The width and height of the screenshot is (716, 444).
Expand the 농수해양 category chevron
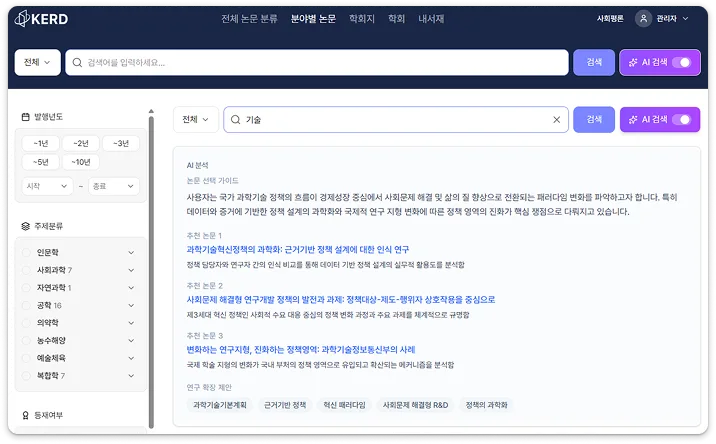point(131,341)
